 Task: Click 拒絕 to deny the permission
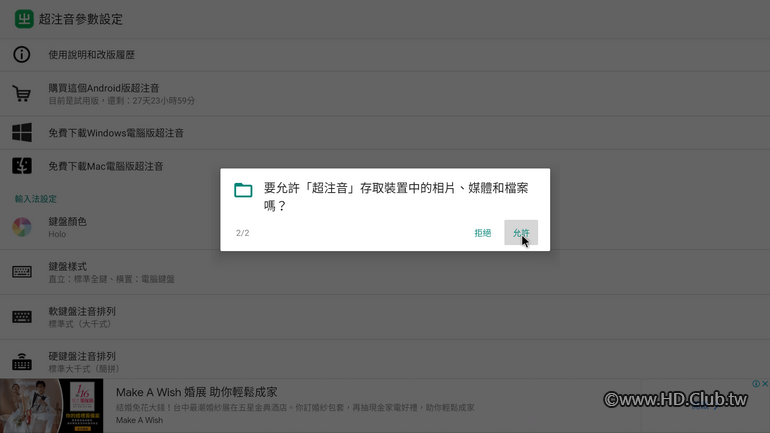click(483, 233)
